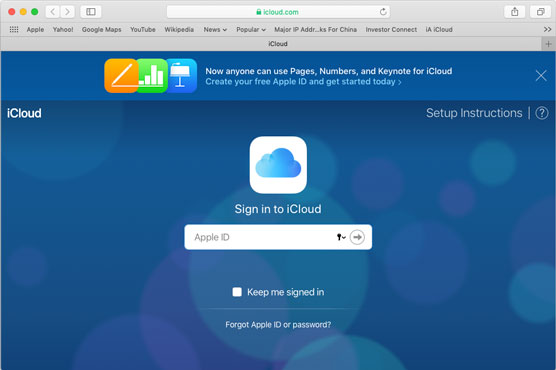Image resolution: width=556 pixels, height=370 pixels.
Task: Click the iCloud wordmark on the page
Action: [x=24, y=113]
